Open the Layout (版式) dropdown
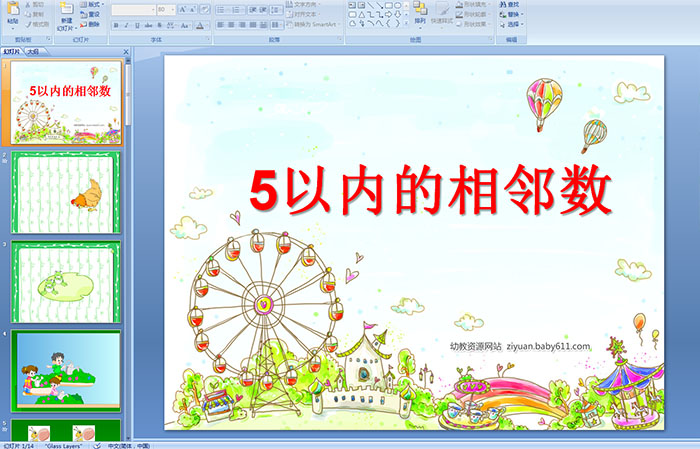700x449 pixels. (92, 4)
